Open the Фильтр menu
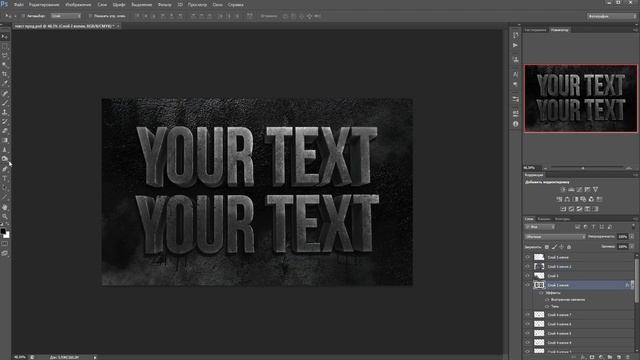Image resolution: width=640 pixels, height=360 pixels. coord(164,5)
